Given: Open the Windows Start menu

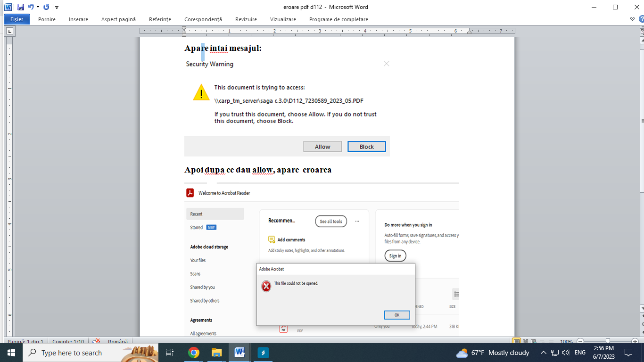Looking at the screenshot, I should click(11, 353).
